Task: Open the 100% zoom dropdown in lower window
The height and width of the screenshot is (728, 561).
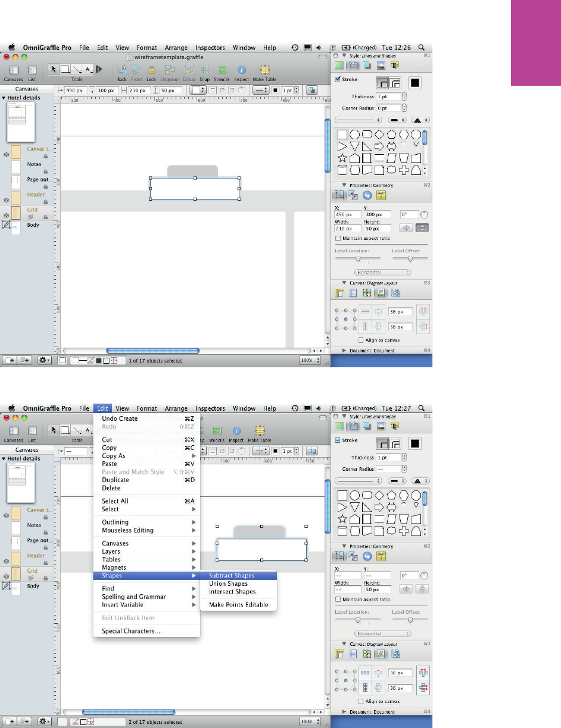Action: point(310,721)
